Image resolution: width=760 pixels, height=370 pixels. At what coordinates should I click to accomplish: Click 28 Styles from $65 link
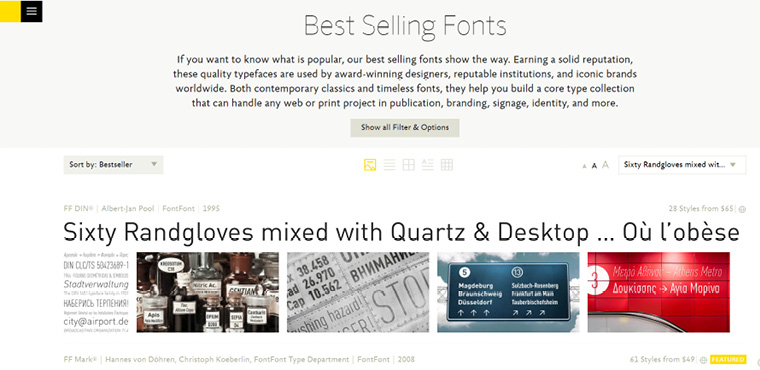coord(701,209)
